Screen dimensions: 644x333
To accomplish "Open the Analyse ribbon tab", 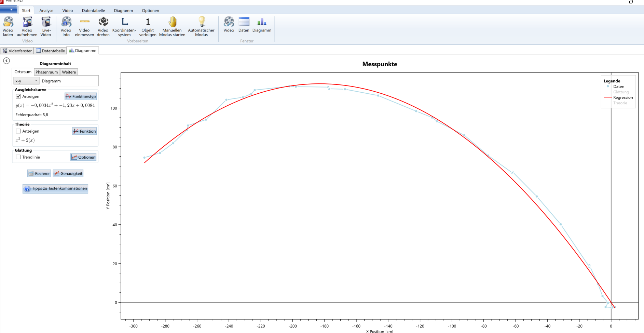I will 46,11.
